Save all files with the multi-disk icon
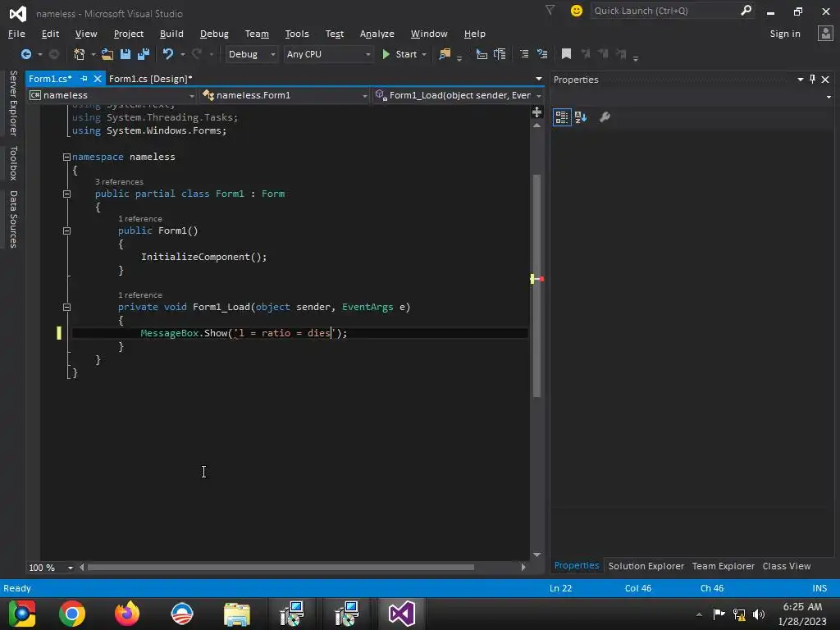Screen dimensions: 840x630 (x=144, y=54)
